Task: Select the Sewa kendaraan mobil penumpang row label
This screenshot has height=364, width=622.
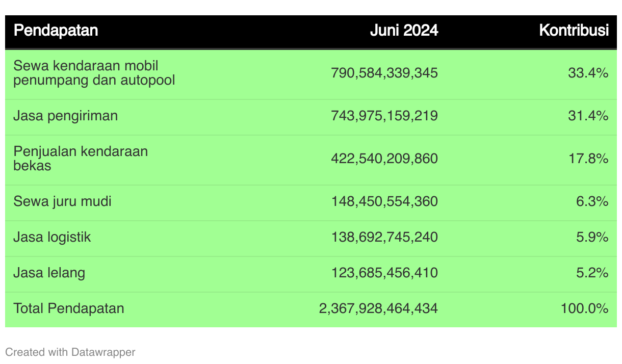Action: point(94,73)
